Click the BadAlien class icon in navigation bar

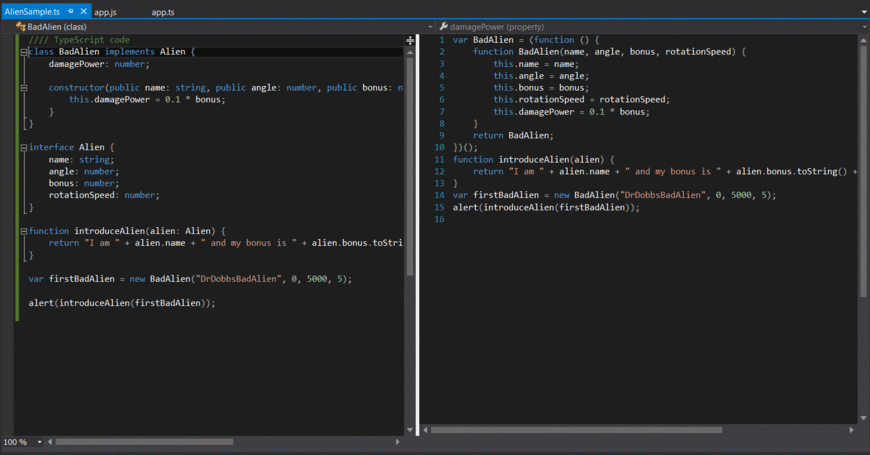pyautogui.click(x=20, y=26)
